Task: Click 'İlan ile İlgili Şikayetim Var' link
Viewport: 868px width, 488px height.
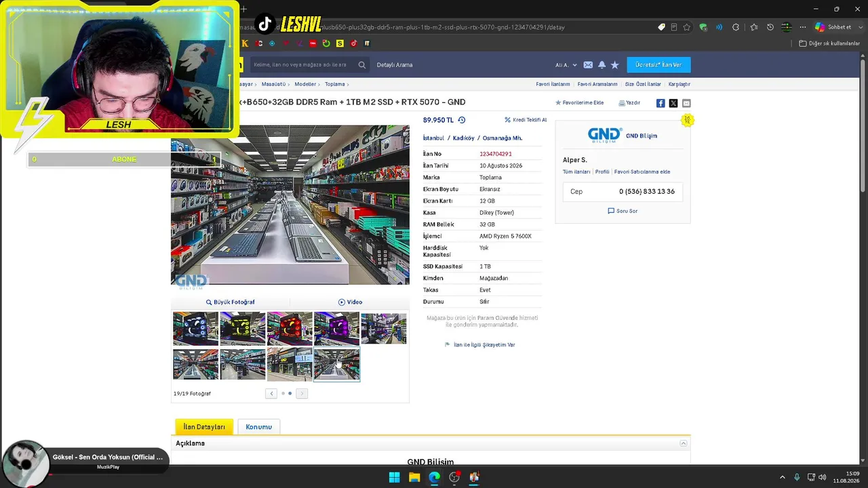Action: tap(480, 345)
